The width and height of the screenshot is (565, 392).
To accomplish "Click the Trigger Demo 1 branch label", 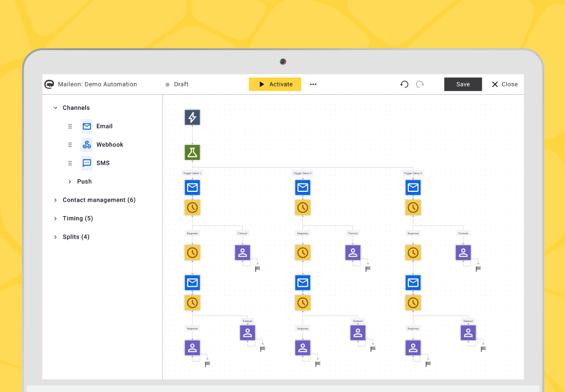I will coord(192,173).
